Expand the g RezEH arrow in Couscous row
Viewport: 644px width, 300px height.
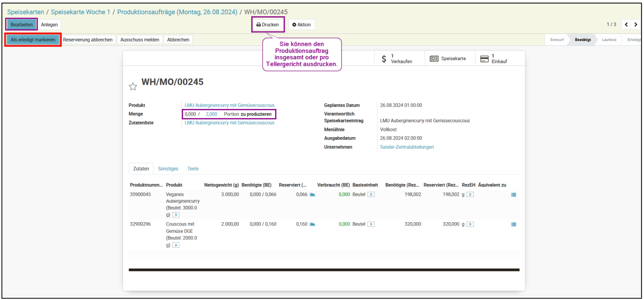pos(470,224)
